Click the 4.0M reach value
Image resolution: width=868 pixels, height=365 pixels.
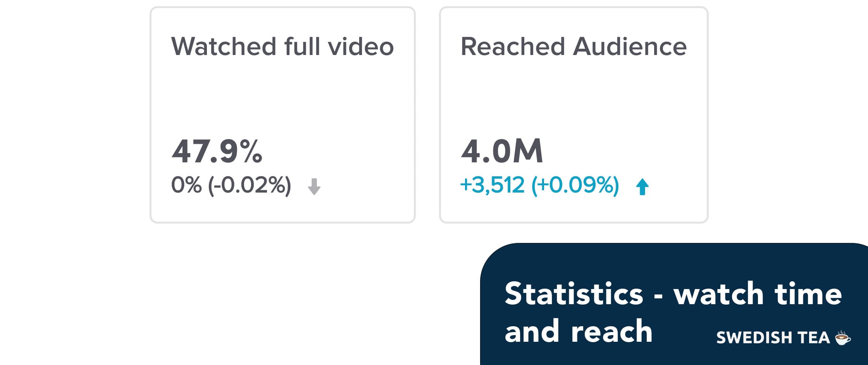point(502,151)
